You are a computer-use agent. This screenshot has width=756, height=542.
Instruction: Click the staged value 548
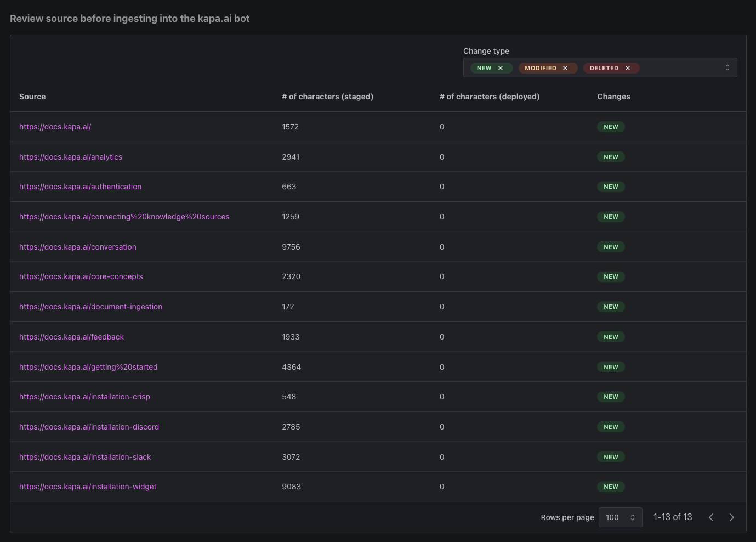tap(289, 397)
